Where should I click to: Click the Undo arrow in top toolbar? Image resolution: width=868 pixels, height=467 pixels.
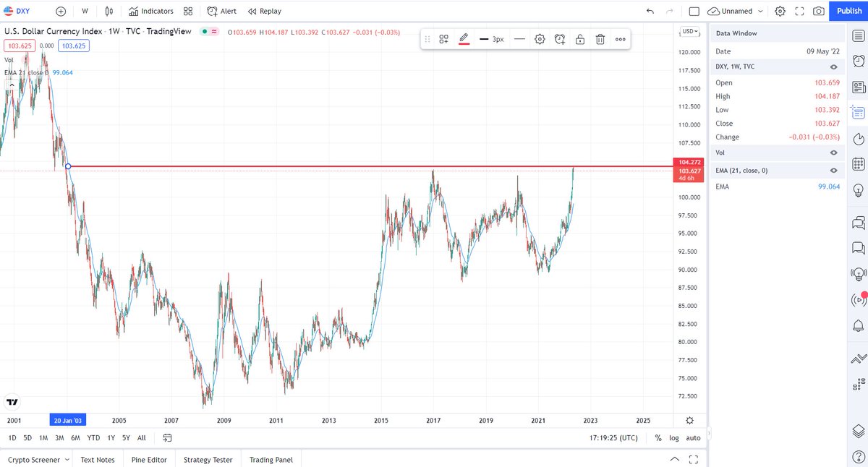click(650, 11)
